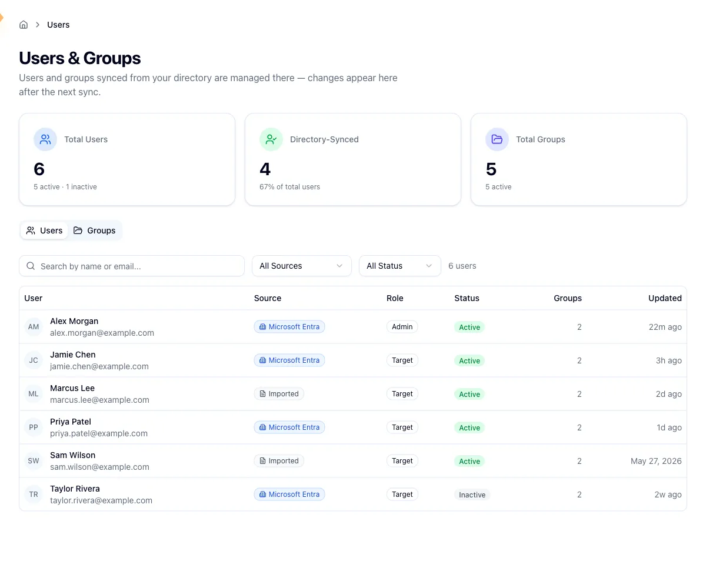Select the name Marcus Lee
The image size is (706, 588).
point(72,388)
